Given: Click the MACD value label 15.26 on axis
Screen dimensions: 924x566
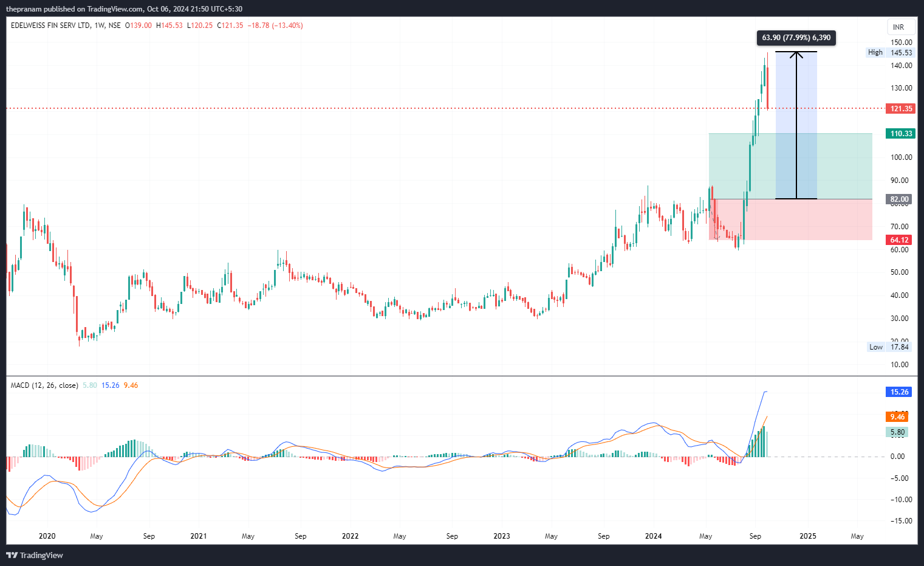Looking at the screenshot, I should pyautogui.click(x=898, y=392).
